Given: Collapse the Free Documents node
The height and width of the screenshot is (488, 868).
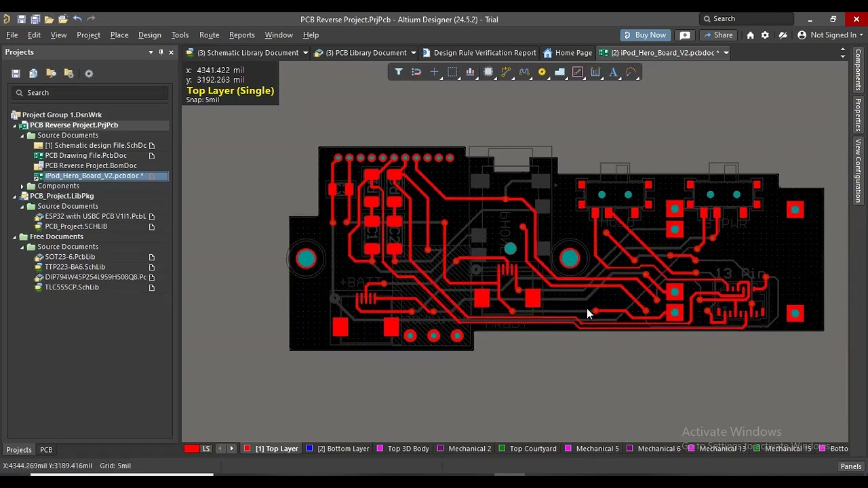Looking at the screenshot, I should (x=15, y=237).
